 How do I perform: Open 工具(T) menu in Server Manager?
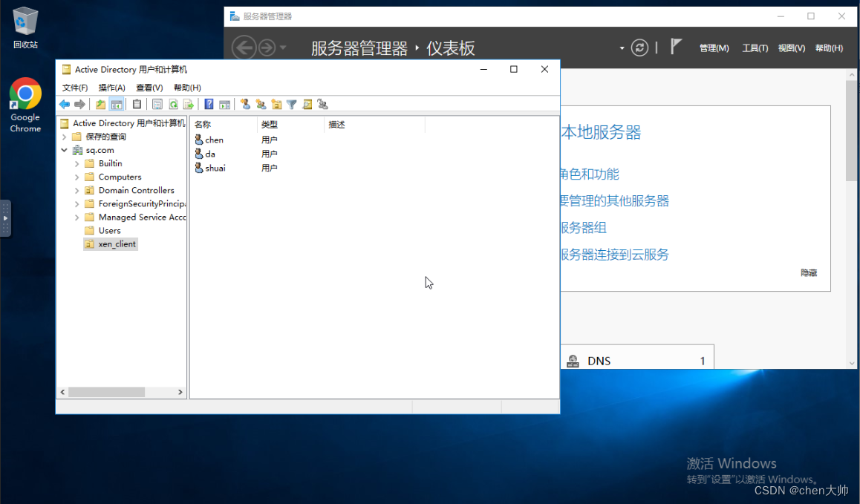[x=755, y=48]
